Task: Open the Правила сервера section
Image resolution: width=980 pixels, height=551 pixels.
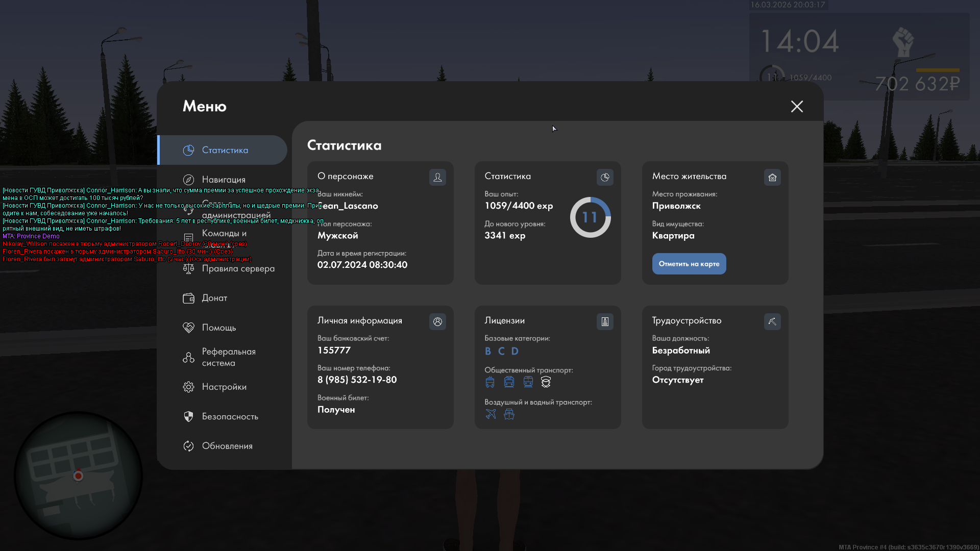Action: point(237,268)
